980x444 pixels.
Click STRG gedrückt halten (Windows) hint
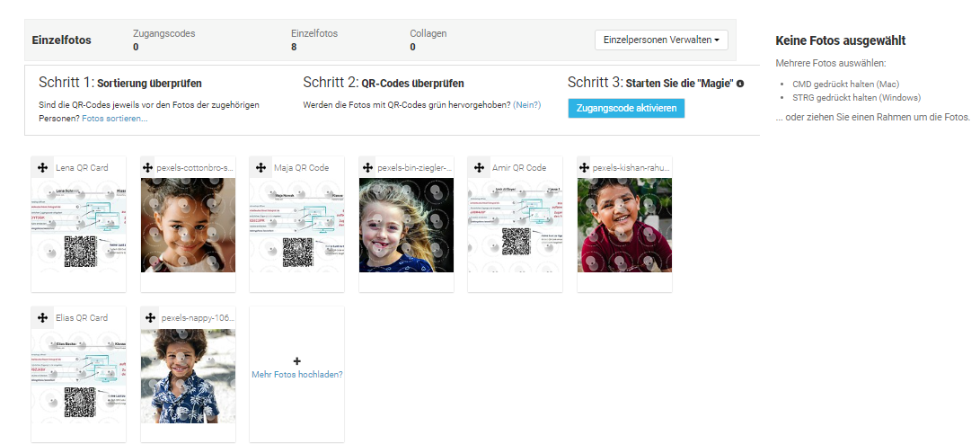pos(856,98)
